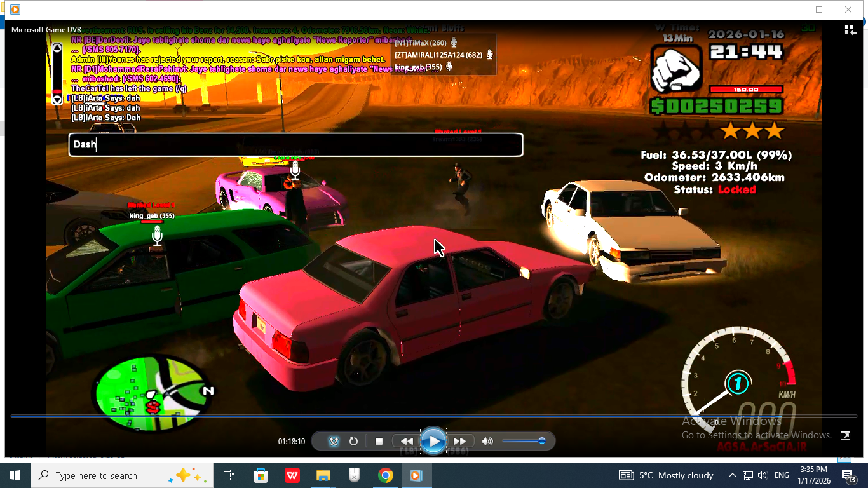This screenshot has width=868, height=488.
Task: Change the ENG input language
Action: pyautogui.click(x=782, y=475)
